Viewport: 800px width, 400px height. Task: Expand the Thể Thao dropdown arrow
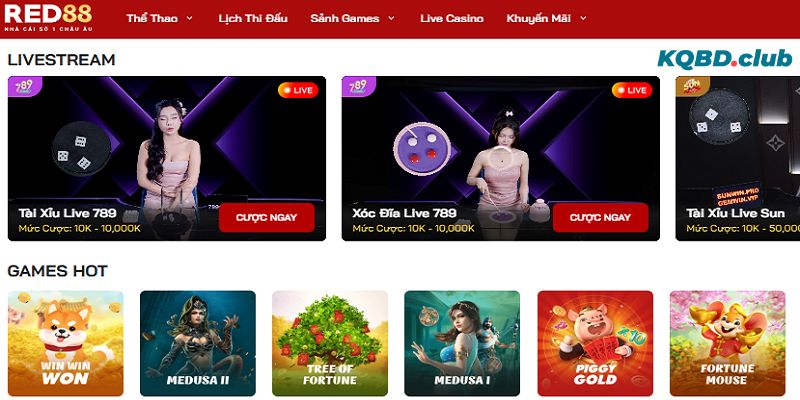click(189, 18)
